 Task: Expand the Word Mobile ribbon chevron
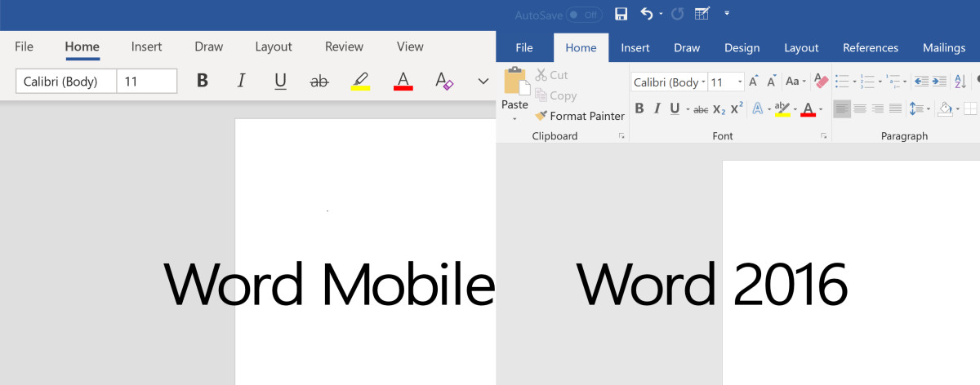(x=483, y=81)
